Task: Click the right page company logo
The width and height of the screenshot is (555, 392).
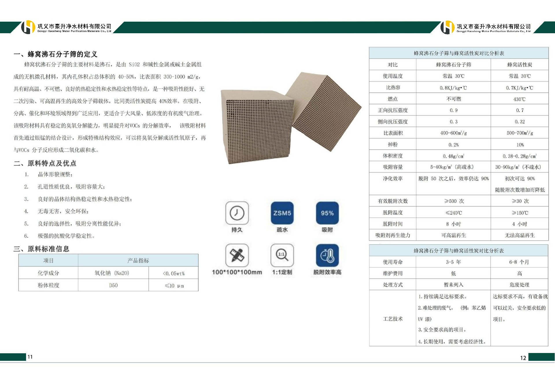Action: (x=447, y=27)
